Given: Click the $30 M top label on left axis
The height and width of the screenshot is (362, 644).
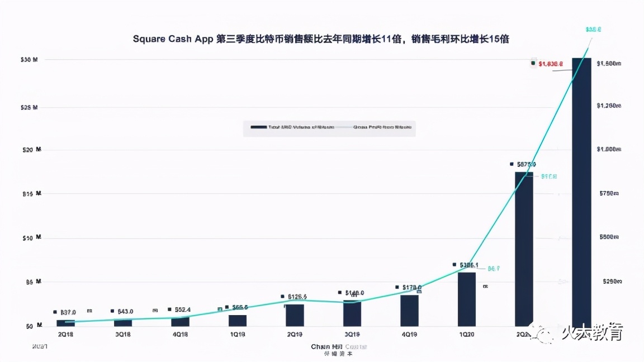Looking at the screenshot, I should pyautogui.click(x=29, y=60).
